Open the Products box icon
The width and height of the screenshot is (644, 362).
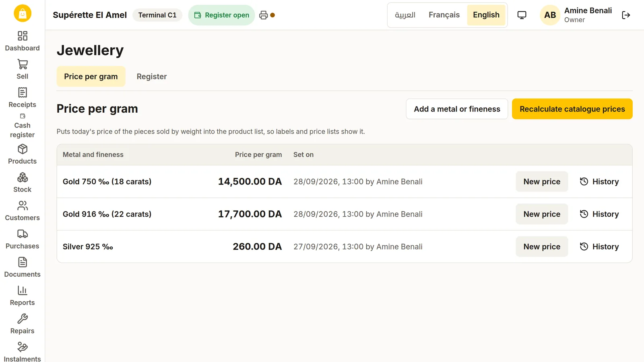point(23,149)
